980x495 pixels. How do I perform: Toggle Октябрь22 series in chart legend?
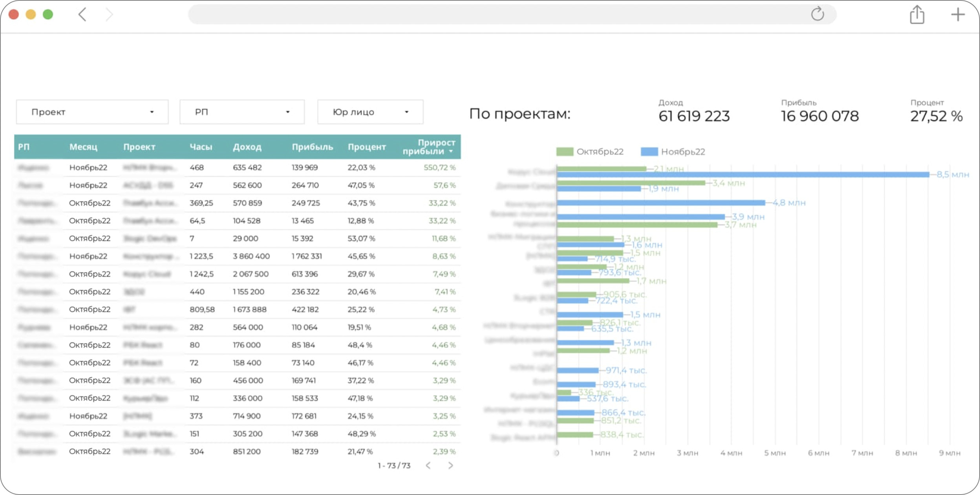pos(590,152)
